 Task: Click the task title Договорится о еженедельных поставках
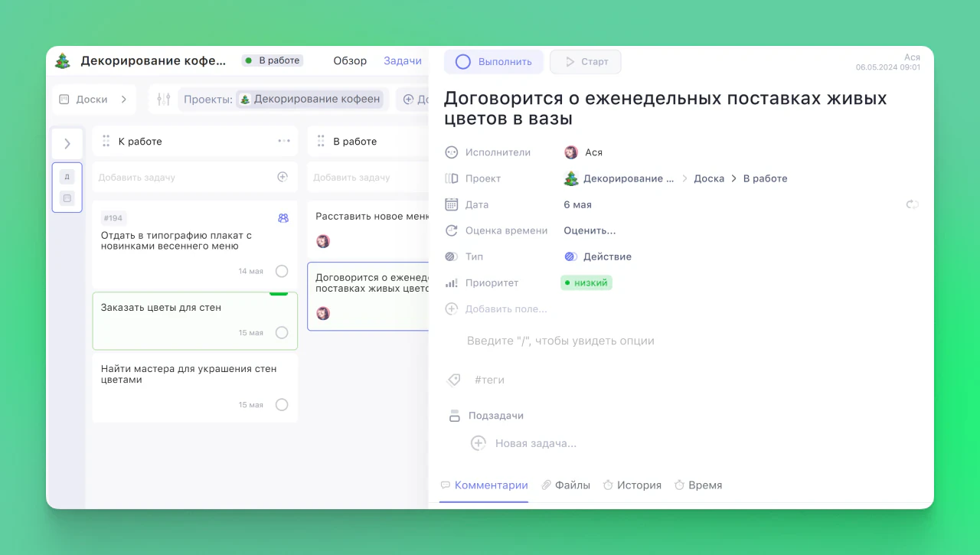[665, 109]
